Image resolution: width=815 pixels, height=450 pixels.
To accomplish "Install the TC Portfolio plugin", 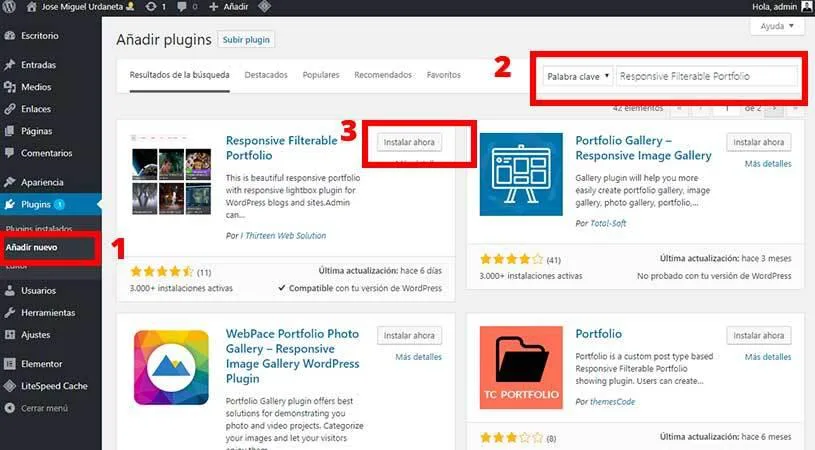I will [x=759, y=336].
